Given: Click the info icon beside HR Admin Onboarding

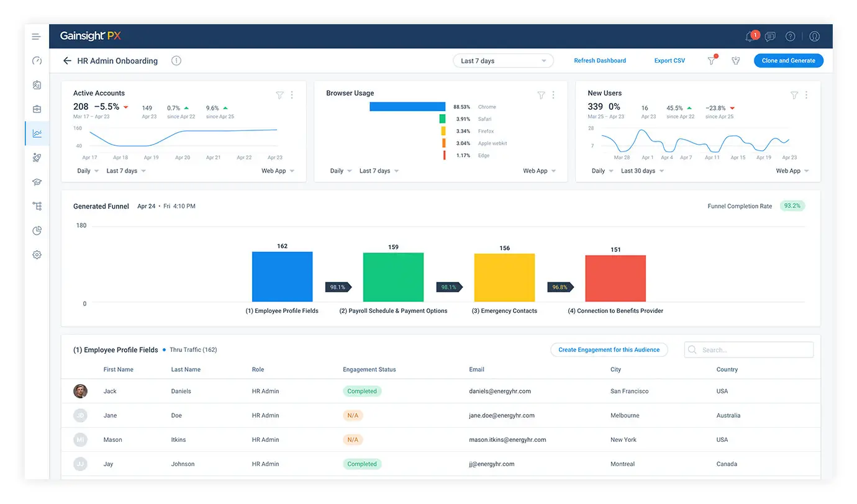Looking at the screenshot, I should (x=176, y=61).
